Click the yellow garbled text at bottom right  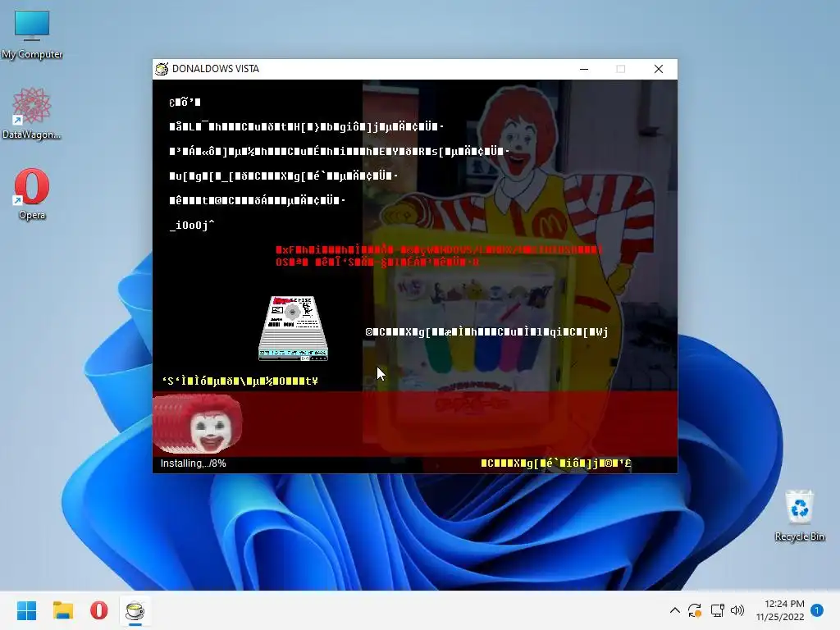[x=556, y=463]
